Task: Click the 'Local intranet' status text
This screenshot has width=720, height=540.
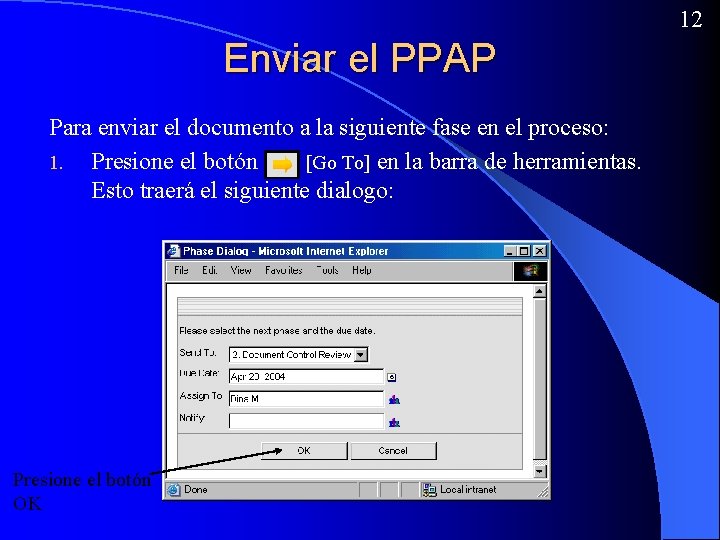Action: tap(468, 490)
